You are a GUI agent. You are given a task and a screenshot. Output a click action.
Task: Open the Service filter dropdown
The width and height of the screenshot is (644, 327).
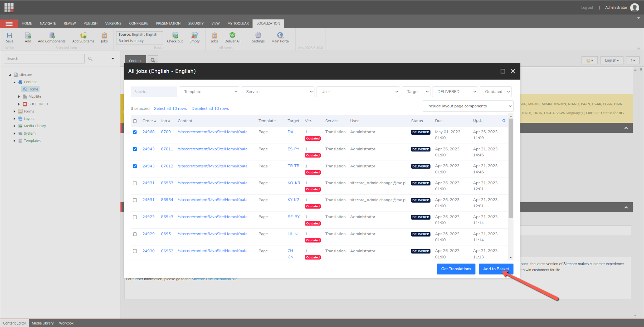click(x=278, y=92)
